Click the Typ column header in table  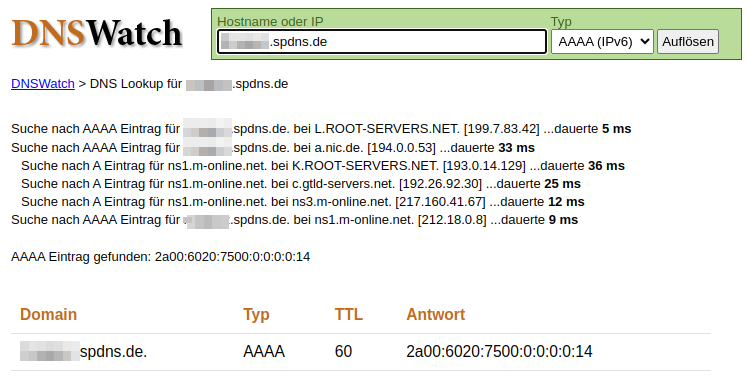(x=256, y=314)
